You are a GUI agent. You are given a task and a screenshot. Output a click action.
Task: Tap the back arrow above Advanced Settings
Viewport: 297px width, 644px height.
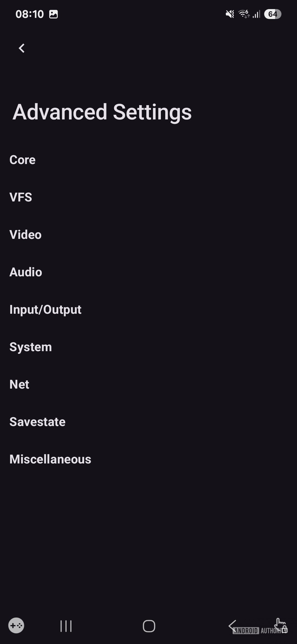coord(22,48)
